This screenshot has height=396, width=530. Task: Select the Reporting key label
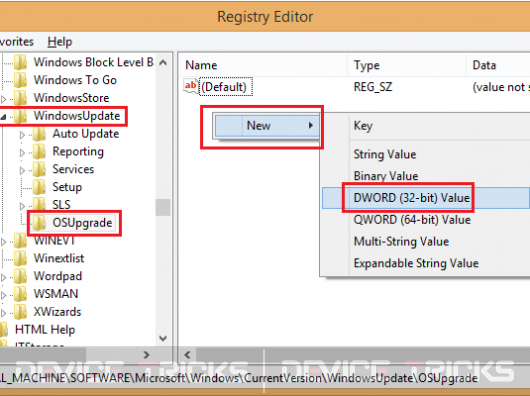tap(78, 152)
